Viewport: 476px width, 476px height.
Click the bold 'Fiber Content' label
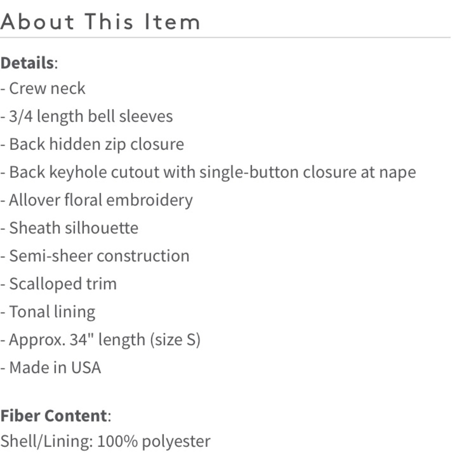coord(53,416)
